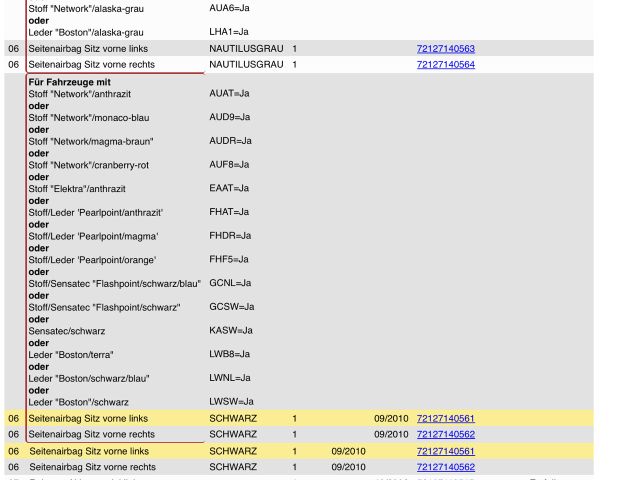Click the Stoff/Leder 'Pearlpoint/orange' line

(96, 259)
